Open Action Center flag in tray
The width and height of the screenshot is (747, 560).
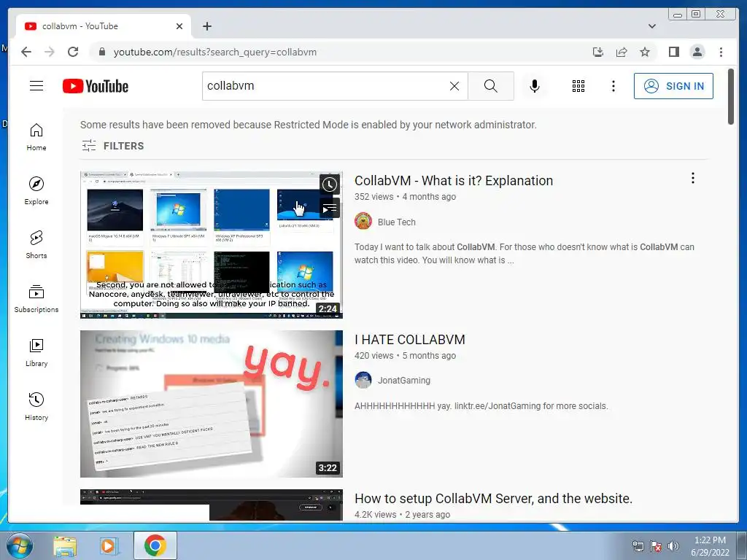(656, 546)
